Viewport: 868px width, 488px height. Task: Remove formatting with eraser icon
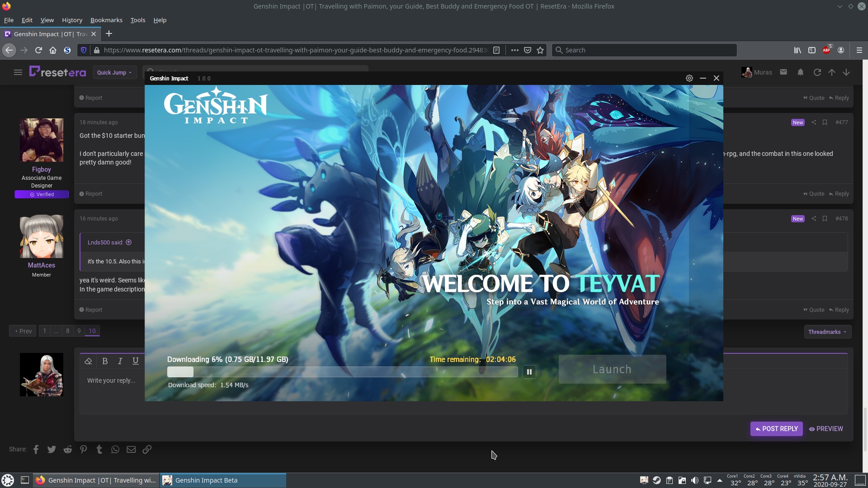click(x=88, y=361)
